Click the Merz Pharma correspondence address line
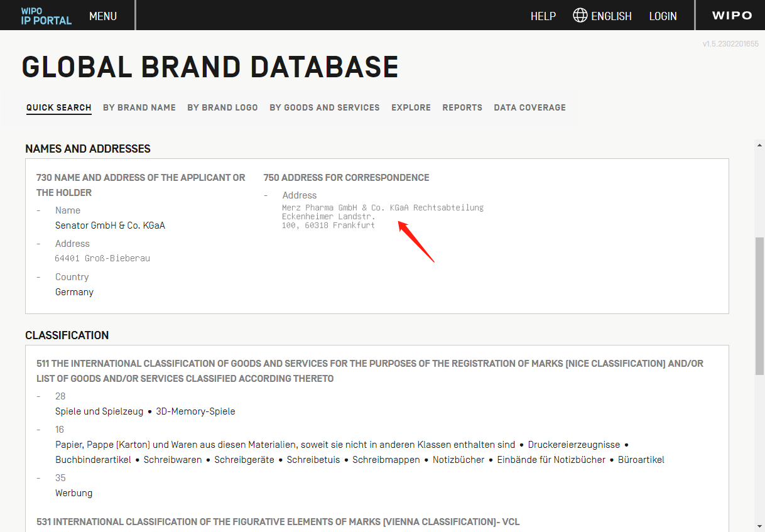The height and width of the screenshot is (532, 765). tap(382, 207)
